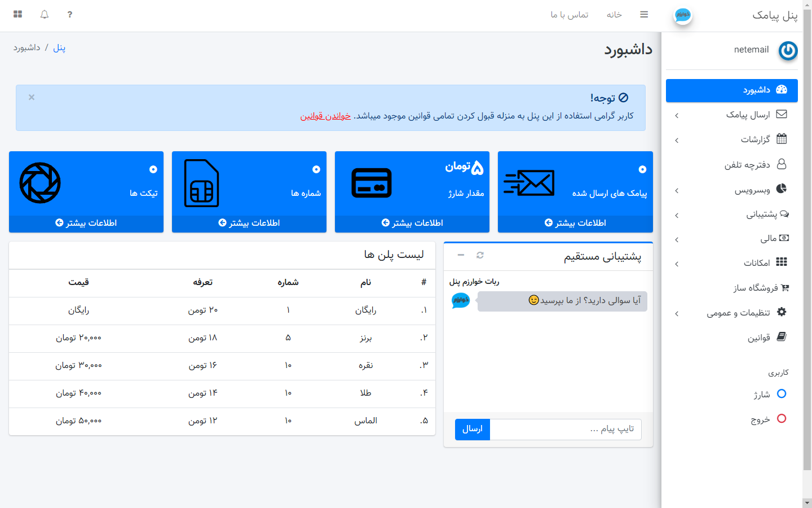Click the chat message input field
The height and width of the screenshot is (508, 812).
[565, 429]
